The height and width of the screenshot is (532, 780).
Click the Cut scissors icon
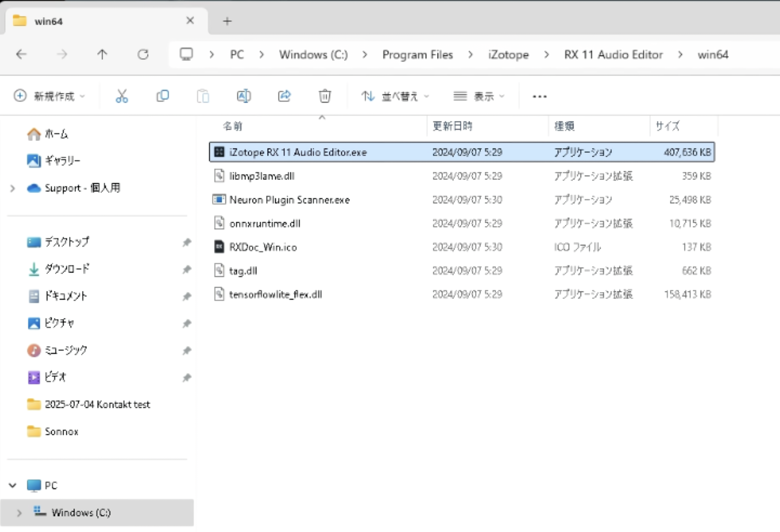[122, 96]
